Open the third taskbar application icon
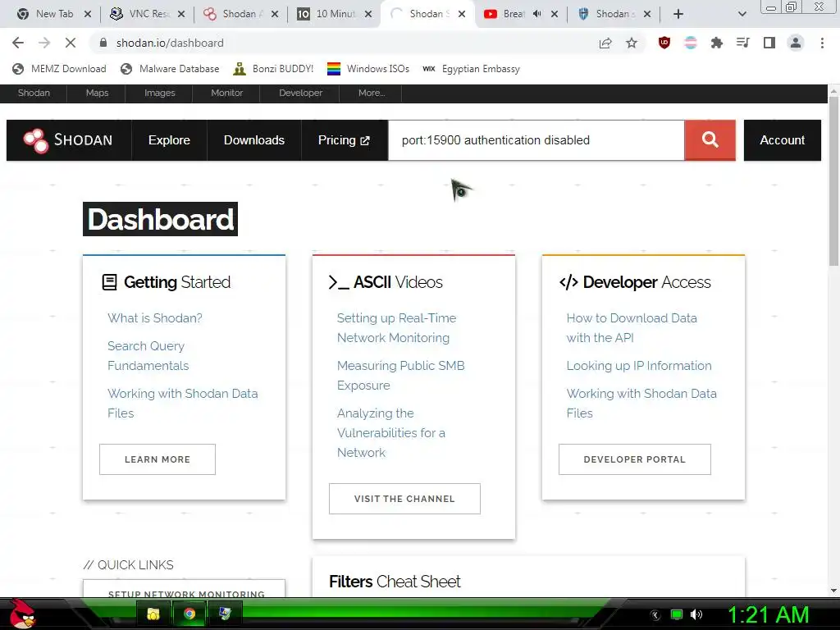This screenshot has width=840, height=630. click(225, 614)
